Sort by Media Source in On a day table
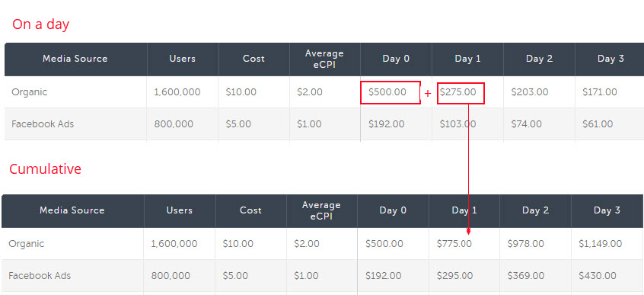Viewport: 644px width, 295px height. coord(75,59)
